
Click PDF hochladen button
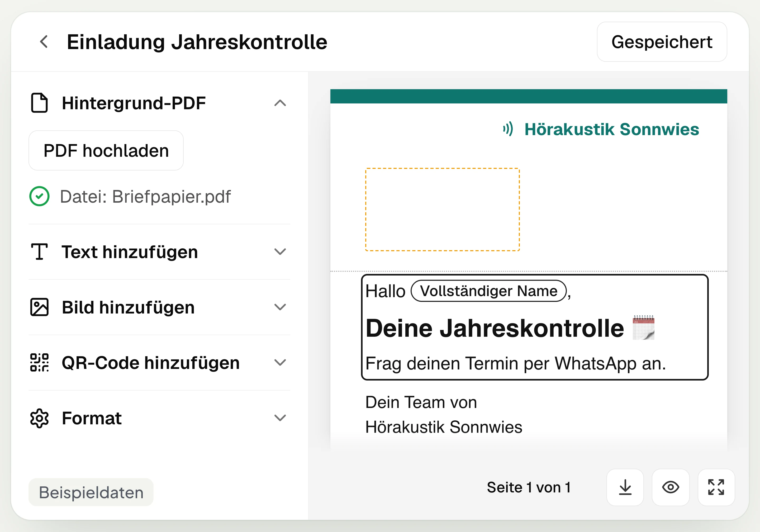106,150
